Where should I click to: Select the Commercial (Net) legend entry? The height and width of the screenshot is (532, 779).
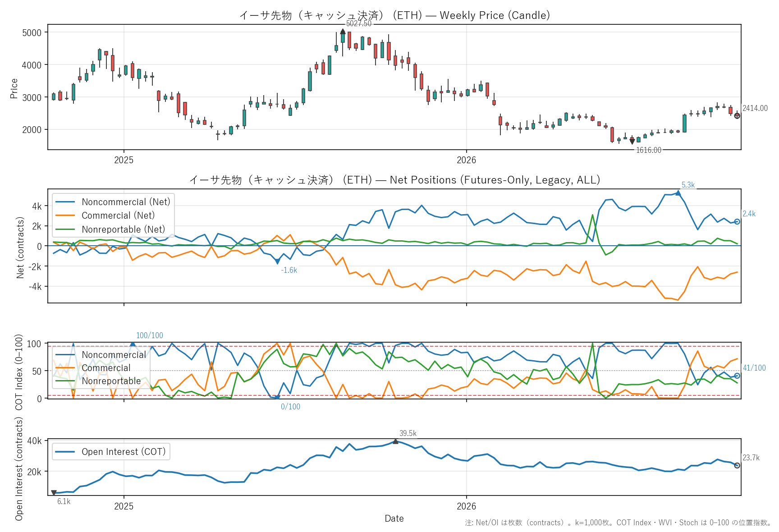coord(105,216)
